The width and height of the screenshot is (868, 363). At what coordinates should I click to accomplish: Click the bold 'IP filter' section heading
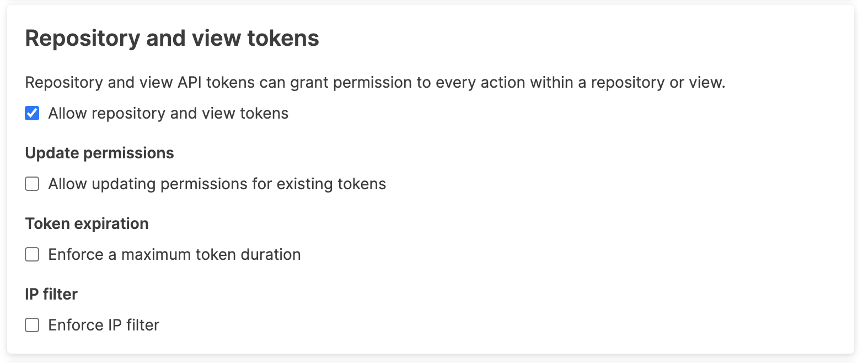[x=51, y=295]
